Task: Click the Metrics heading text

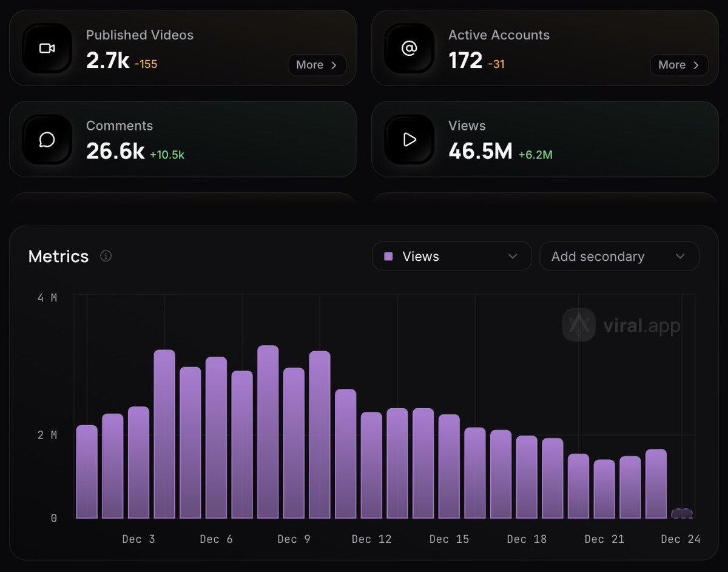Action: click(58, 257)
